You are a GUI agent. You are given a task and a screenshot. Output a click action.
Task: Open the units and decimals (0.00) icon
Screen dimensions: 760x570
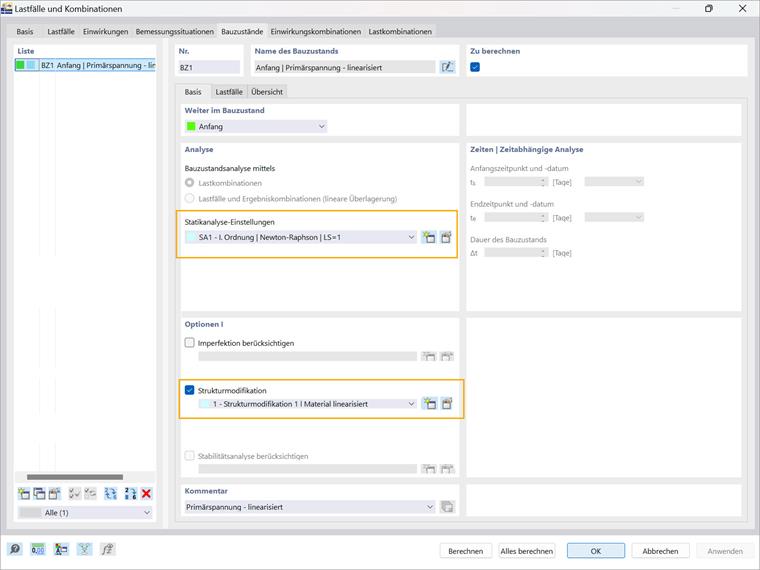tap(38, 549)
